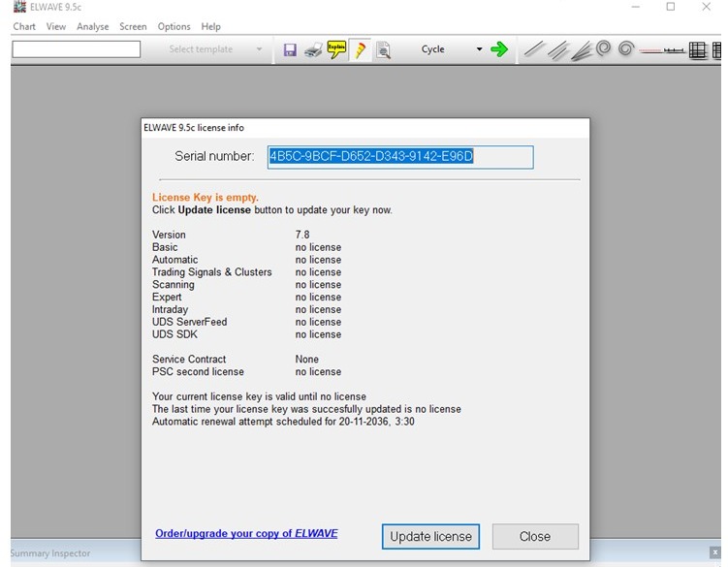Screen dimensions: 728x567
Task: Open the Select template dropdown
Action: pyautogui.click(x=259, y=49)
